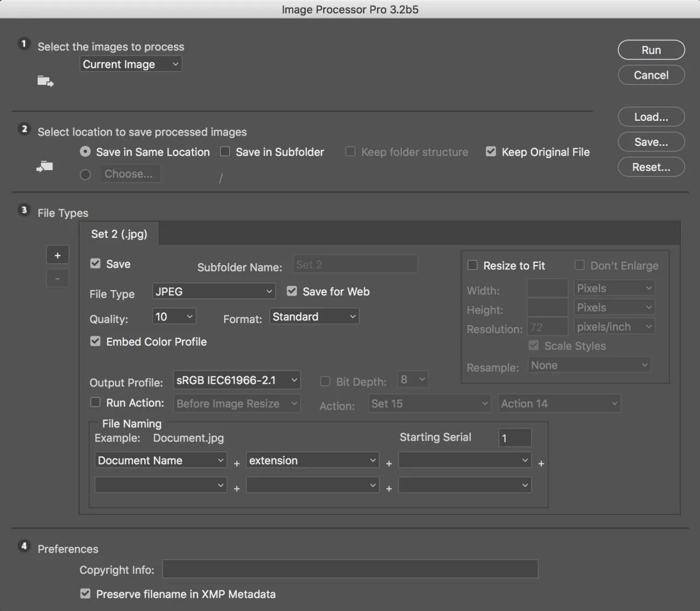Open the Output Profile dropdown
This screenshot has width=700, height=611.
pyautogui.click(x=236, y=380)
